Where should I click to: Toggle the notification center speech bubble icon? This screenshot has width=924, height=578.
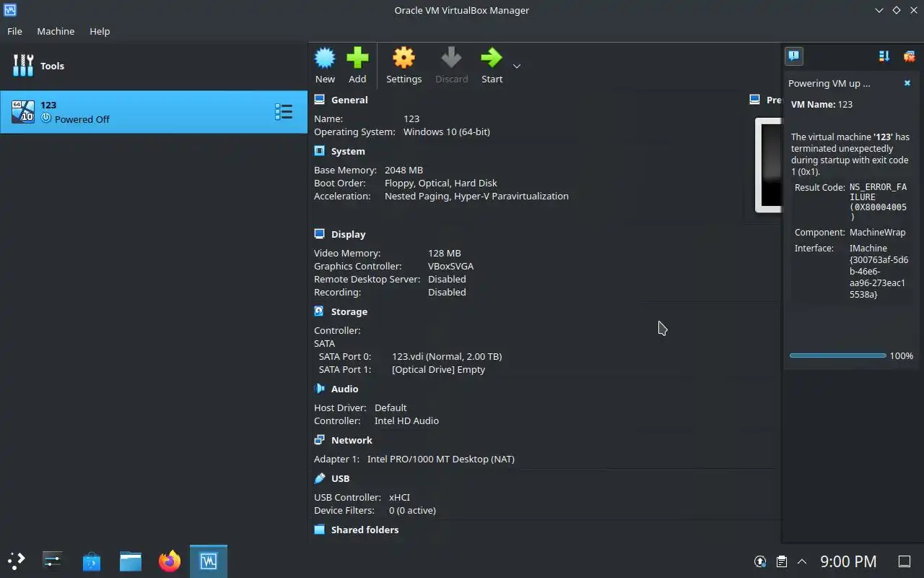click(793, 56)
